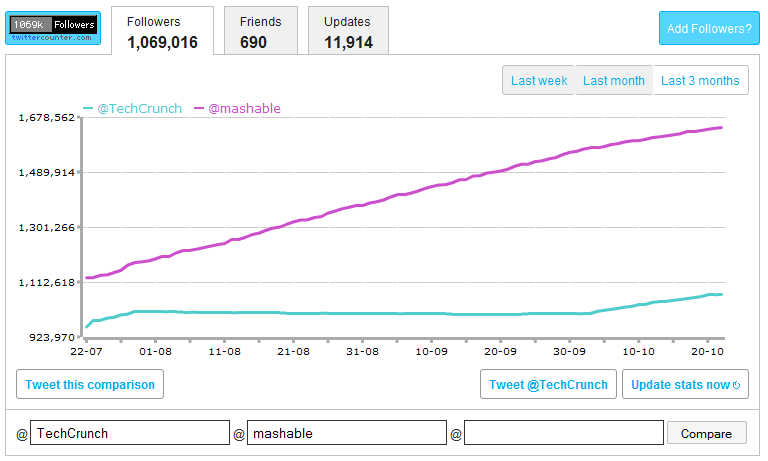The height and width of the screenshot is (461, 768).
Task: Focus the empty third username field
Action: 564,433
